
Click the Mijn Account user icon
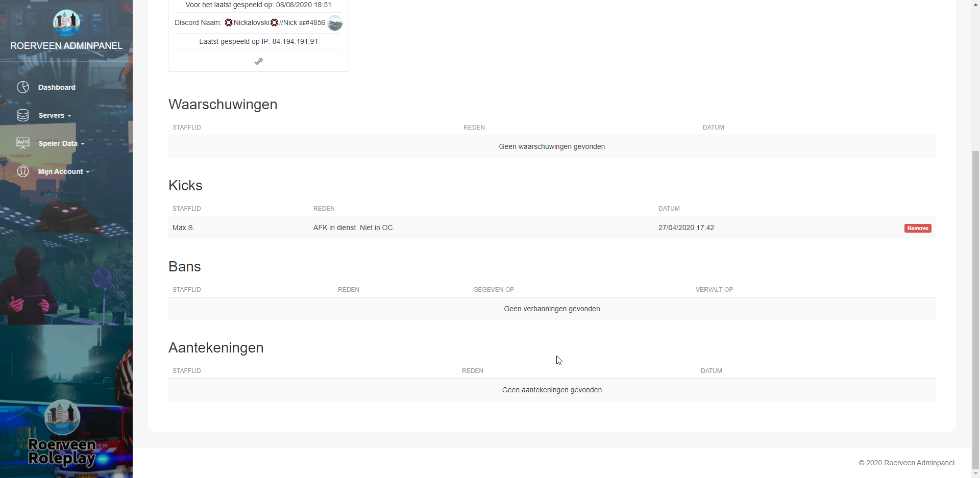23,171
